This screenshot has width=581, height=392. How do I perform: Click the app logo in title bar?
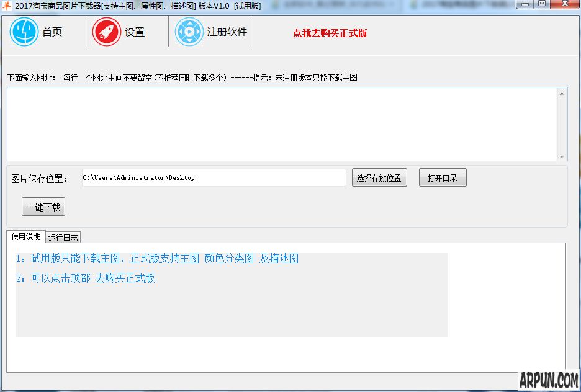point(6,6)
